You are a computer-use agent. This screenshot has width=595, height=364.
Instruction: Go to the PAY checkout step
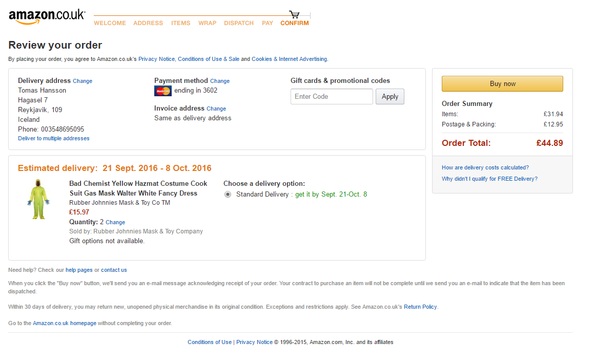(268, 23)
